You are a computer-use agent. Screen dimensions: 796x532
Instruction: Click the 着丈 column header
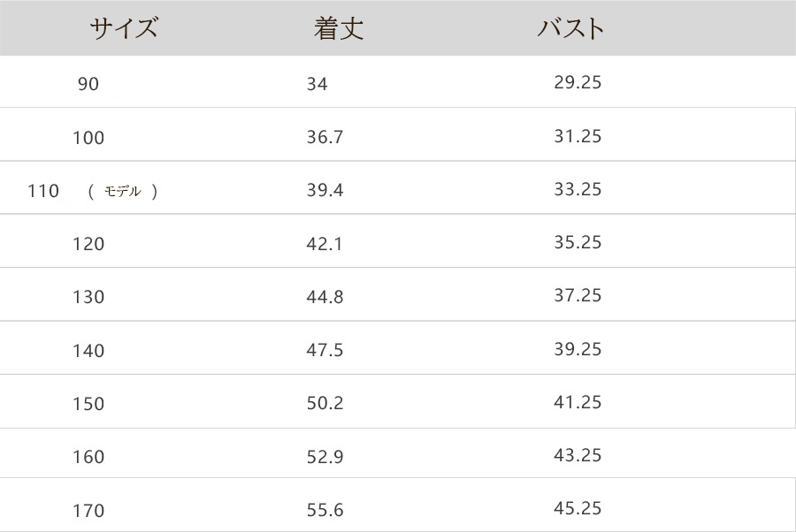coord(339,28)
